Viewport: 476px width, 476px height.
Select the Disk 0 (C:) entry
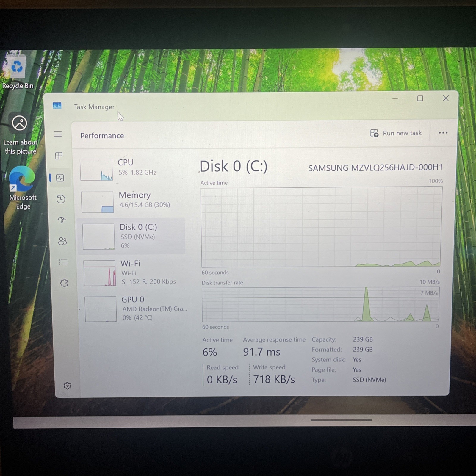[x=131, y=236]
